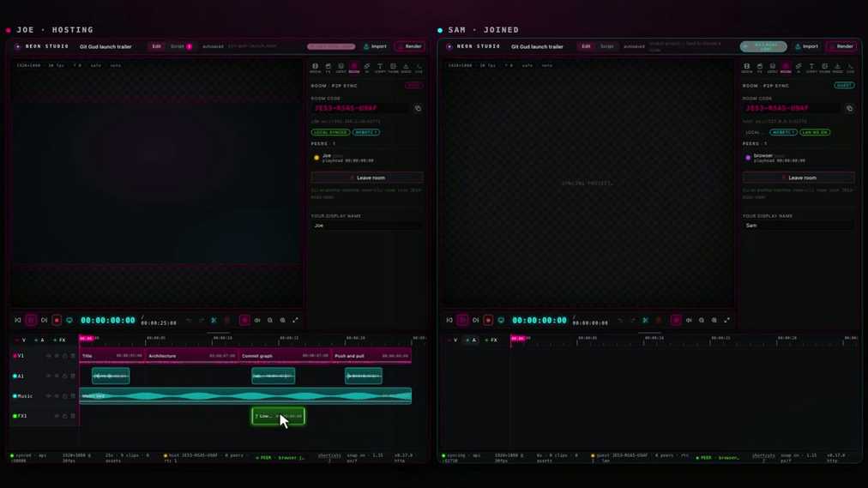This screenshot has height=488, width=868.
Task: Add a video track with +V in Joe's timeline
Action: coord(21,340)
